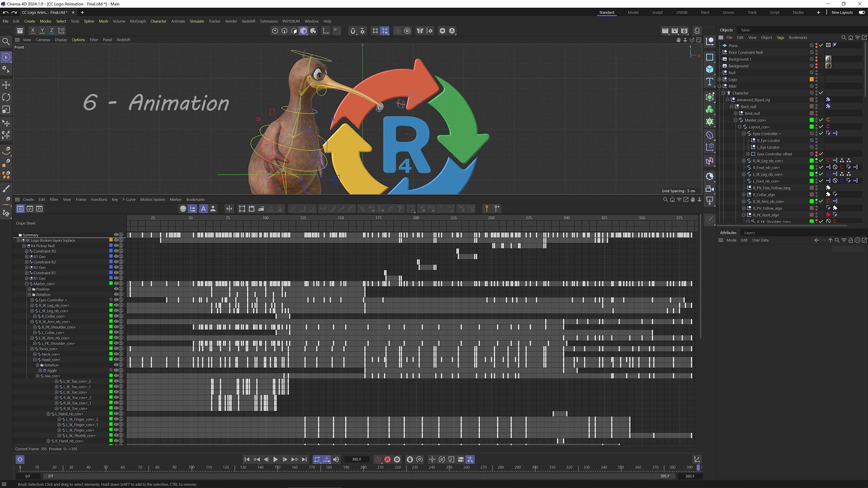
Task: Click blue color swatch of Constraint R3 track
Action: click(x=111, y=251)
